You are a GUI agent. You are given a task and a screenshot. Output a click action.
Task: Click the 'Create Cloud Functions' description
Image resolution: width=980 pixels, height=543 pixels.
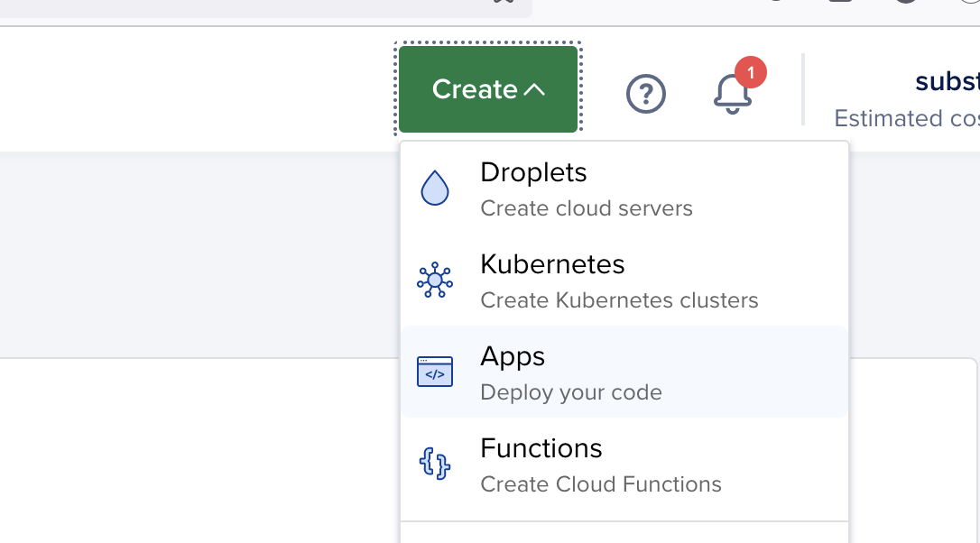pyautogui.click(x=601, y=484)
